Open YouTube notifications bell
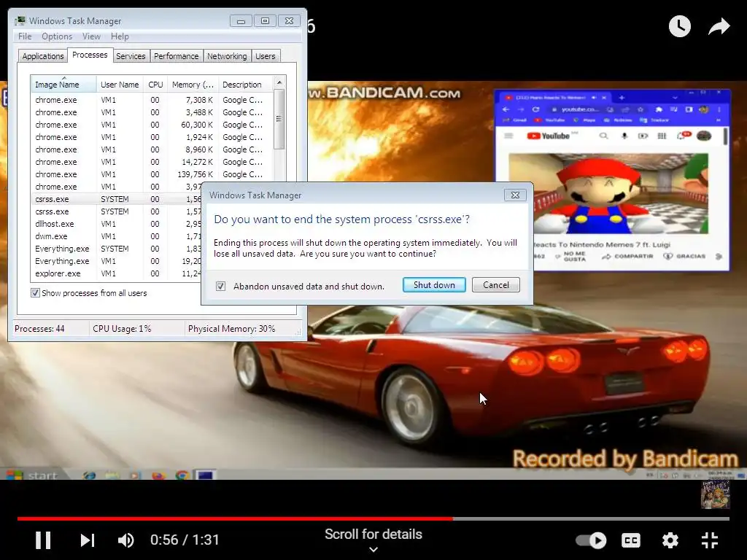Screen dimensions: 747x560 [x=682, y=136]
